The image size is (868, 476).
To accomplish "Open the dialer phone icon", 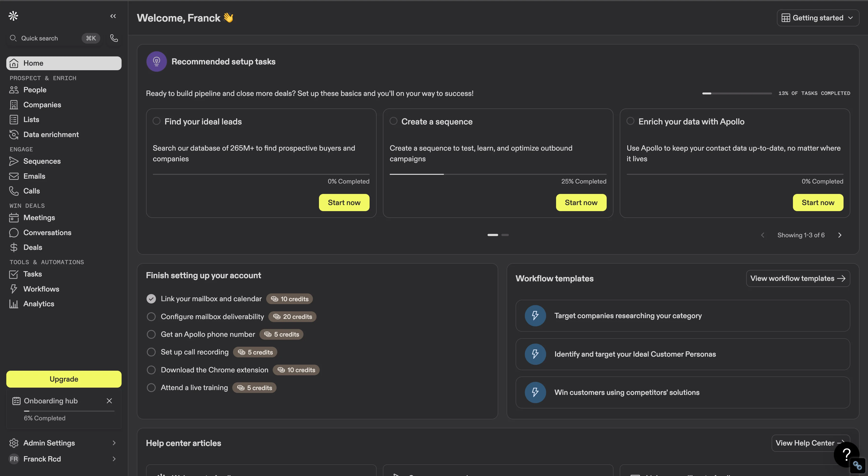I will click(x=114, y=38).
